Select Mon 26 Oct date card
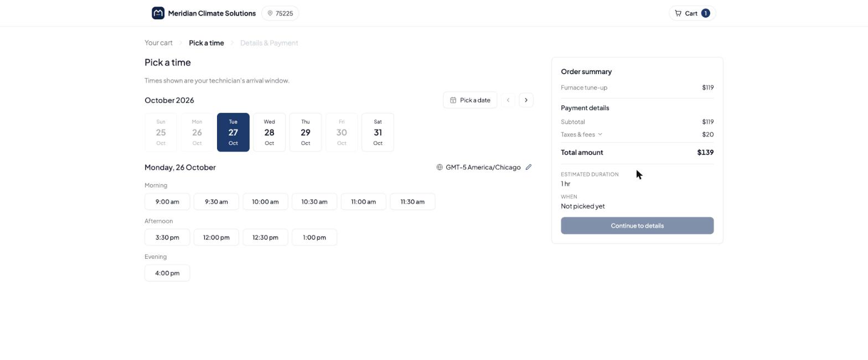 point(197,132)
